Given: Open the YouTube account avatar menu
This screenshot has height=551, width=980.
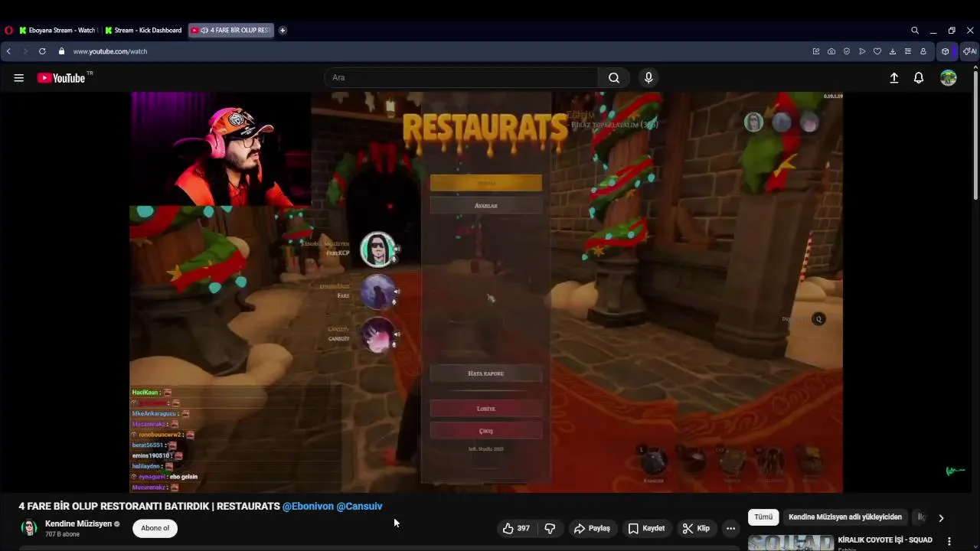Looking at the screenshot, I should tap(949, 77).
